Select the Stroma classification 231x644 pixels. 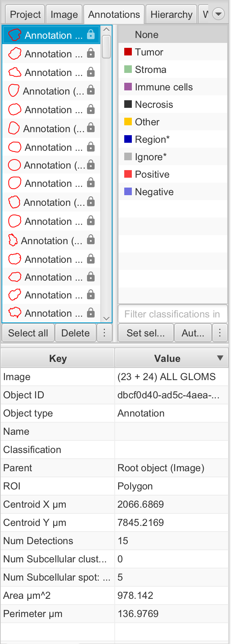pos(150,69)
